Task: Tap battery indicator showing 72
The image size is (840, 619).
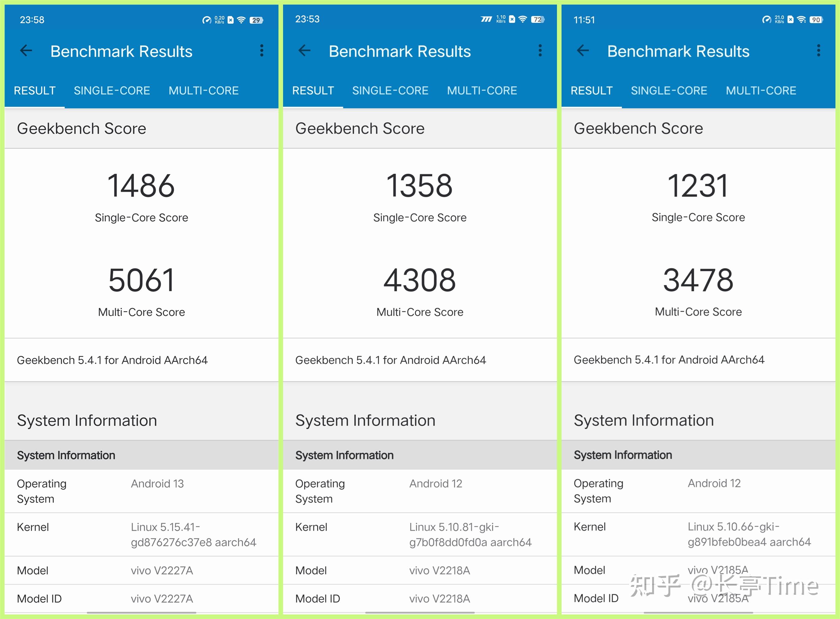Action: click(x=537, y=20)
